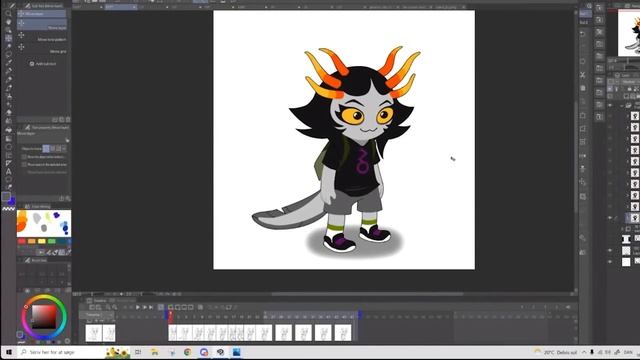
Task: Select the Balloon tool
Action: pos(8,180)
